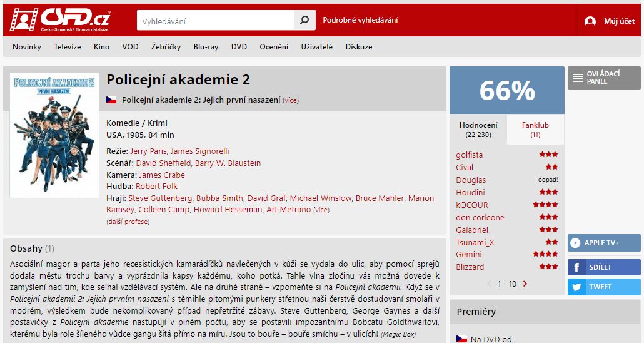Click the 66% rating box
The height and width of the screenshot is (343, 644).
[x=507, y=90]
